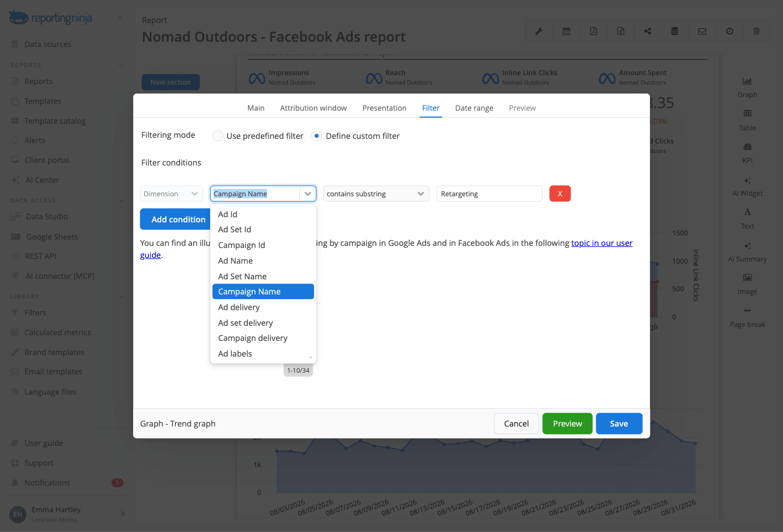Collapse the REPORTS sidebar section
The height and width of the screenshot is (532, 783).
click(x=121, y=65)
